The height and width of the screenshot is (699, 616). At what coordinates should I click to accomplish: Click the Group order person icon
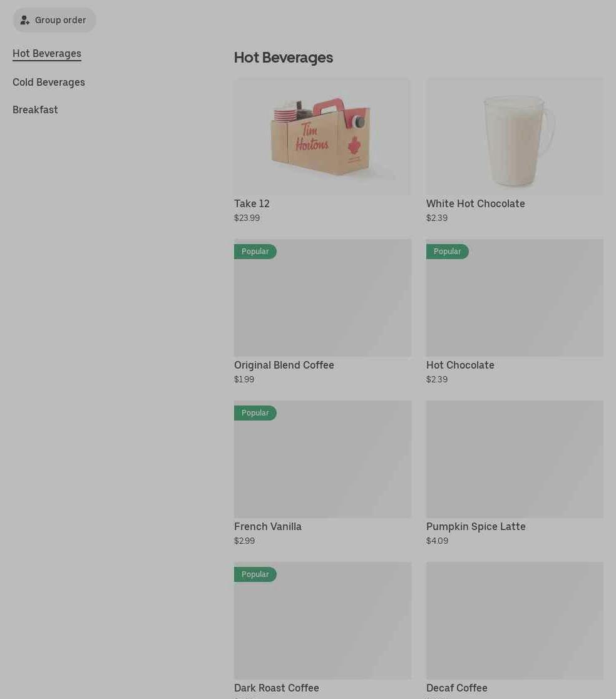click(x=25, y=20)
